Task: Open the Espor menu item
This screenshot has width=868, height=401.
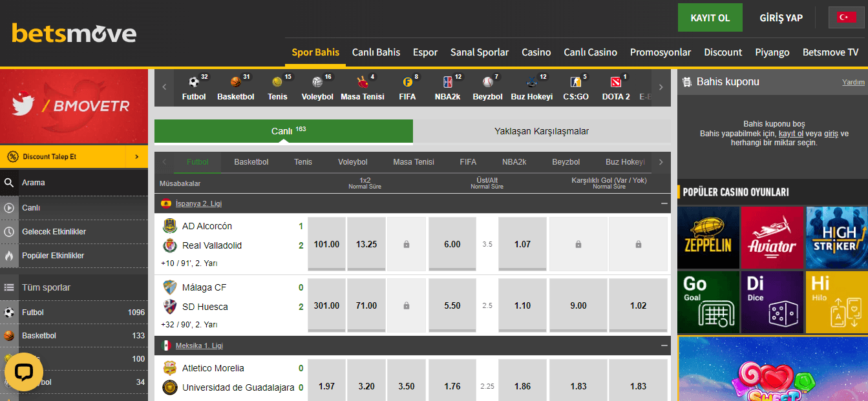Action: click(425, 52)
